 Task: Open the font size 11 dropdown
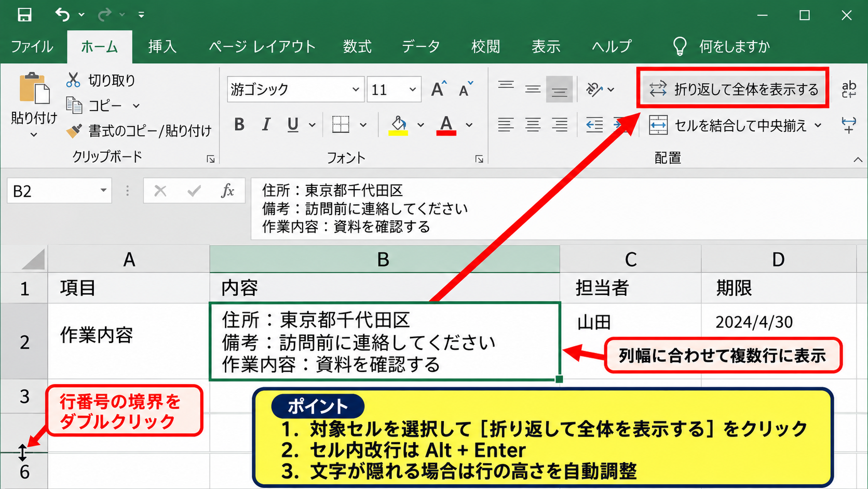(413, 89)
